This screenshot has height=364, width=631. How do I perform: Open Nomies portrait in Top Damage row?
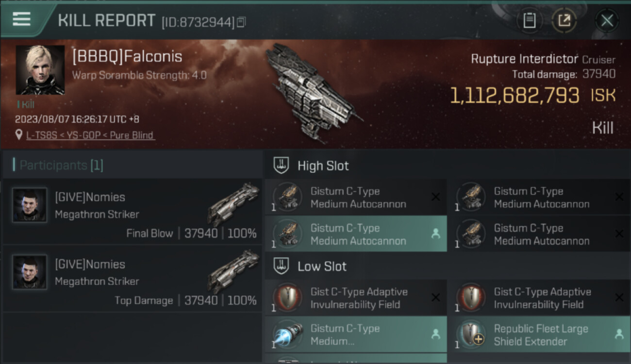click(30, 272)
